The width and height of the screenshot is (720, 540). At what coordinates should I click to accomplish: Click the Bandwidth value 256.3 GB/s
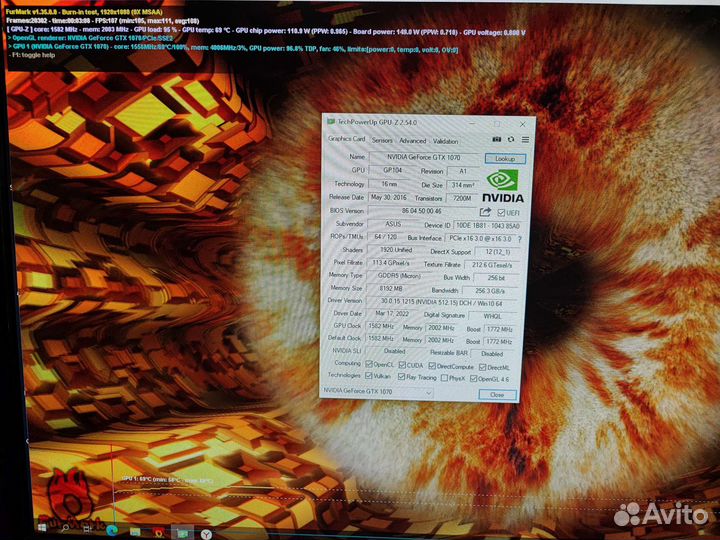tap(490, 291)
